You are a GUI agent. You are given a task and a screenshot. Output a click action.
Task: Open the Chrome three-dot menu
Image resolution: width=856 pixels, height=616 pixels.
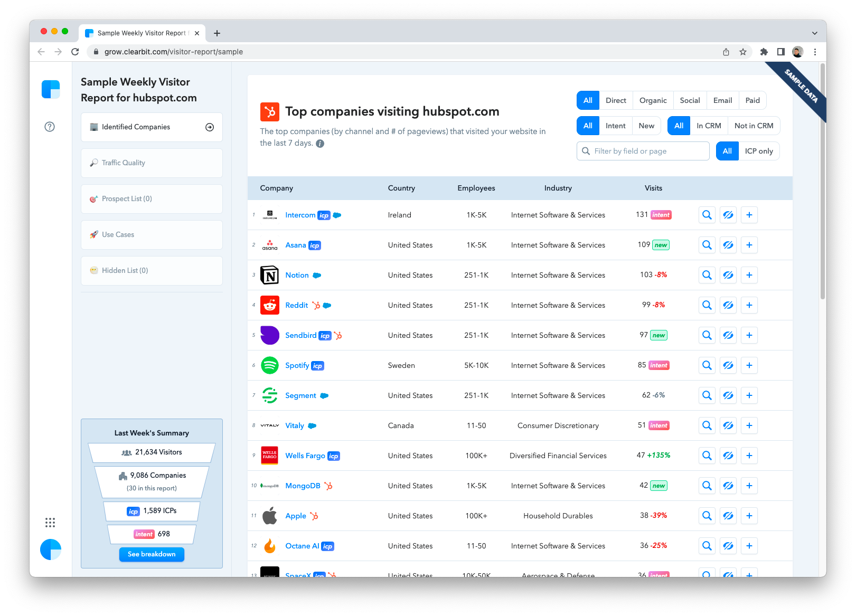tap(815, 52)
